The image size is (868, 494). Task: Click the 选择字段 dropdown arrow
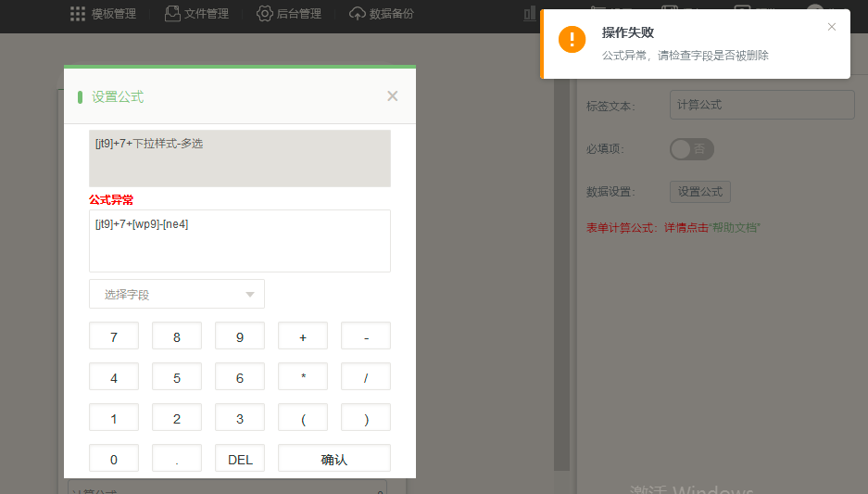[x=249, y=295]
